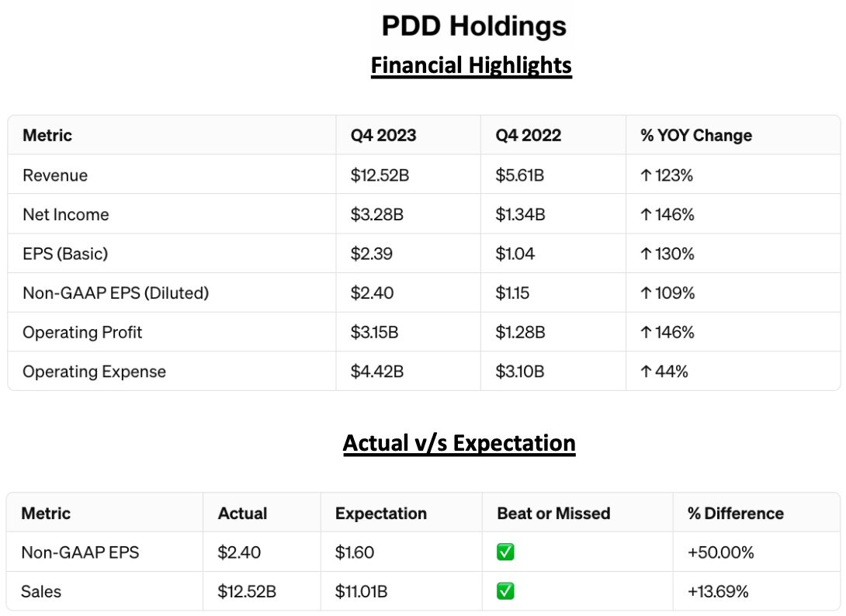This screenshot has height=616, width=846.
Task: Click the Financial Highlights underlined heading
Action: pos(471,66)
